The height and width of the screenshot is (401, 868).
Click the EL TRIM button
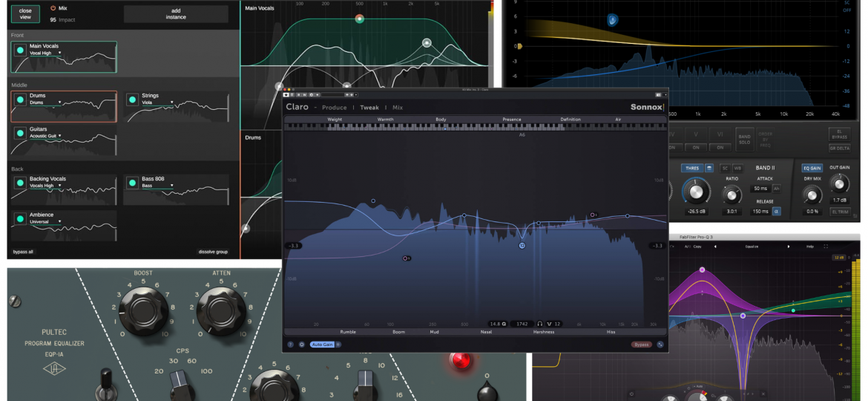[839, 212]
